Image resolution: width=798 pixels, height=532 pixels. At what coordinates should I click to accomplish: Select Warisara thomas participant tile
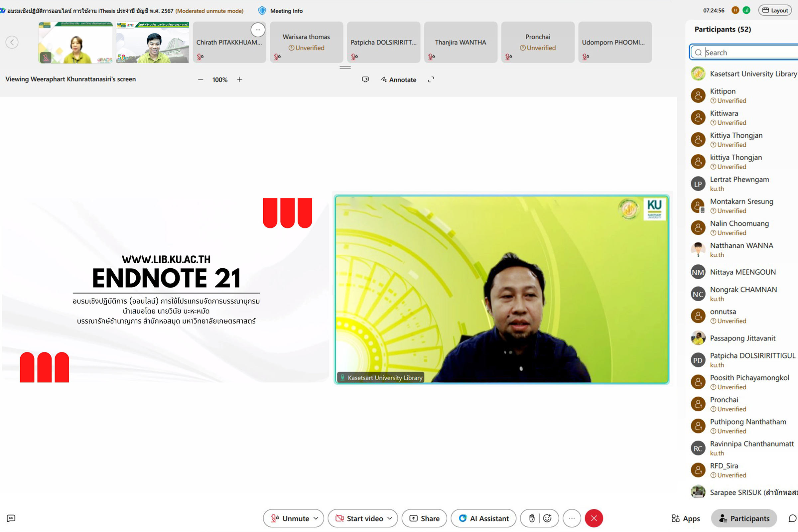point(306,43)
